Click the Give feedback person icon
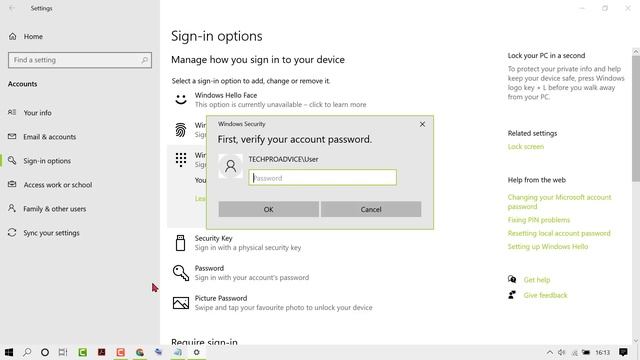The image size is (640, 360). click(512, 295)
